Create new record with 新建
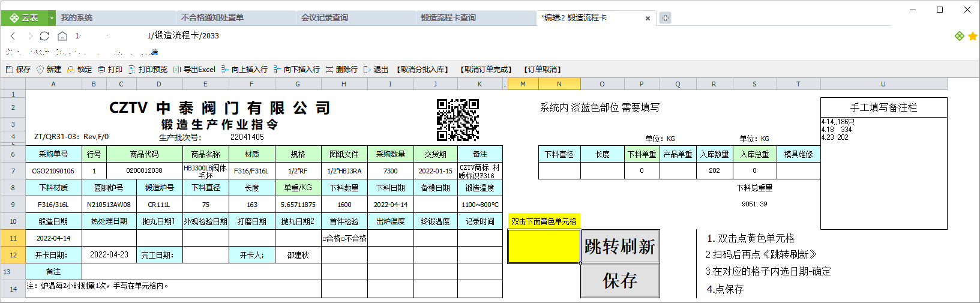The height and width of the screenshot is (303, 980). (x=49, y=70)
